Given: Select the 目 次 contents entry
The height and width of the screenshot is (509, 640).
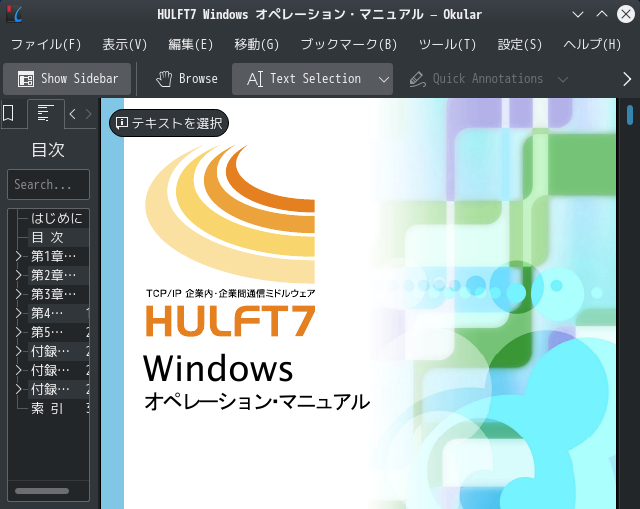Looking at the screenshot, I should click(47, 237).
